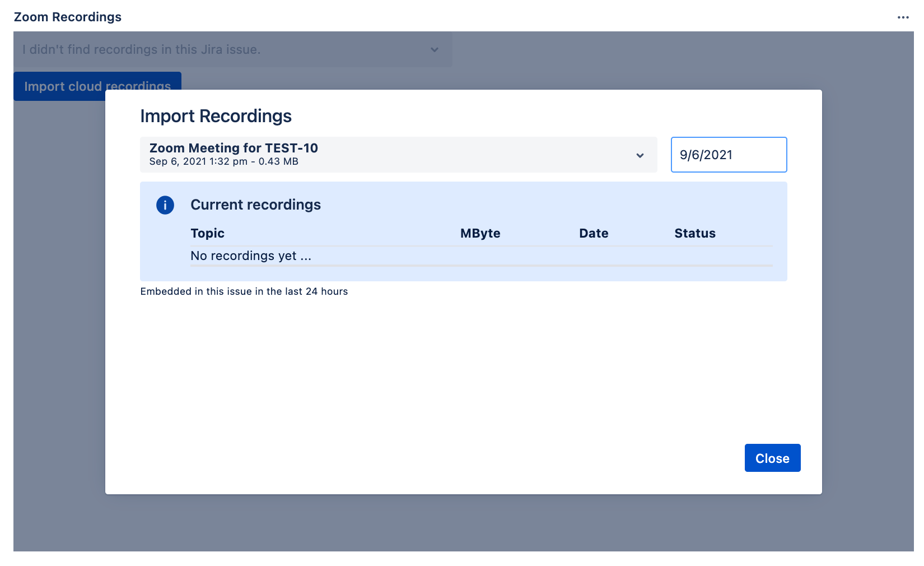The height and width of the screenshot is (566, 924).
Task: Click the Date column header
Action: [594, 233]
